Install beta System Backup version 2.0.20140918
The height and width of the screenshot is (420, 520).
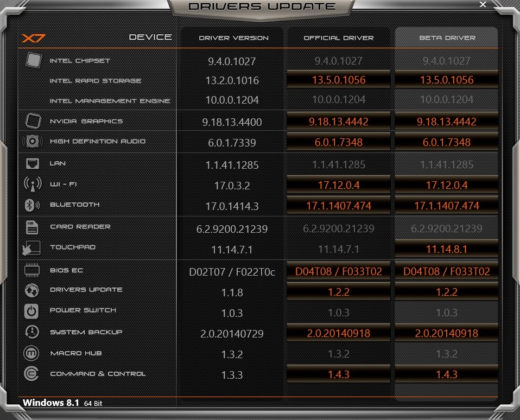coord(447,333)
